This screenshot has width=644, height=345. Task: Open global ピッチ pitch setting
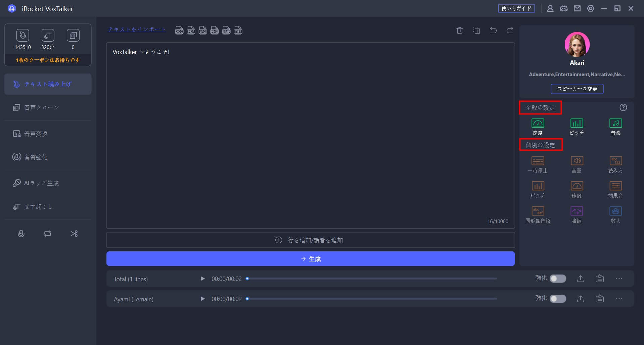click(577, 127)
